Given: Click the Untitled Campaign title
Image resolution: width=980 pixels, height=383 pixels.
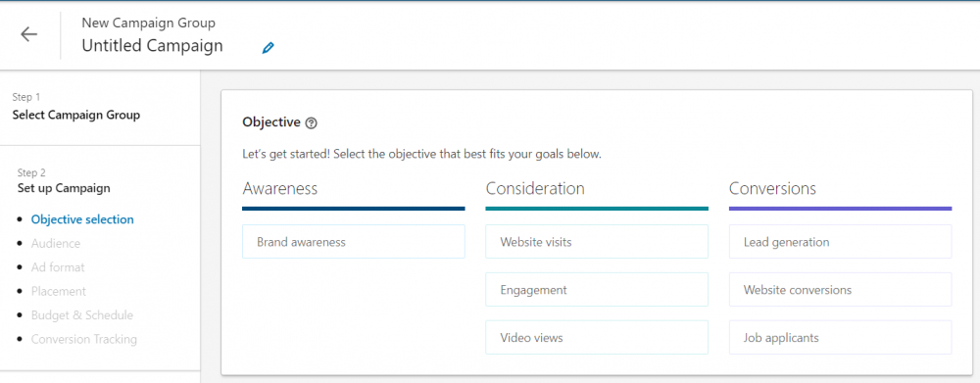Looking at the screenshot, I should 153,46.
